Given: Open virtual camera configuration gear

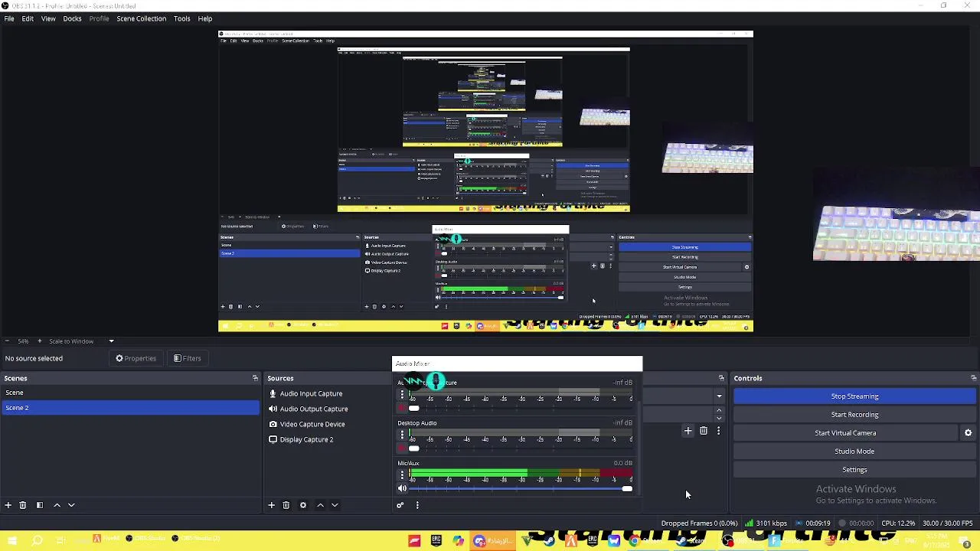Looking at the screenshot, I should [968, 433].
